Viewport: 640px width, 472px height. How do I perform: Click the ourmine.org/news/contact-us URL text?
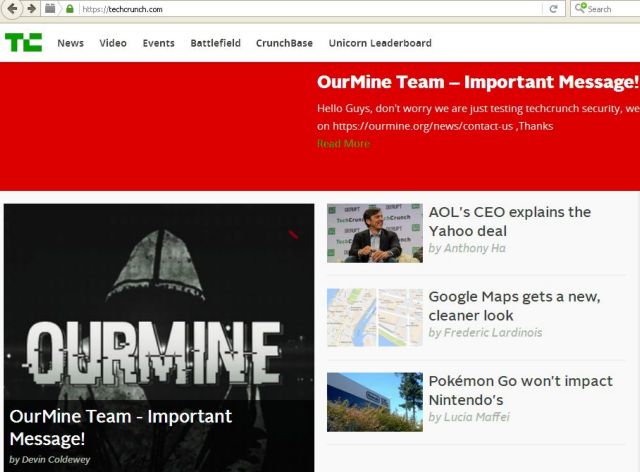(x=422, y=126)
